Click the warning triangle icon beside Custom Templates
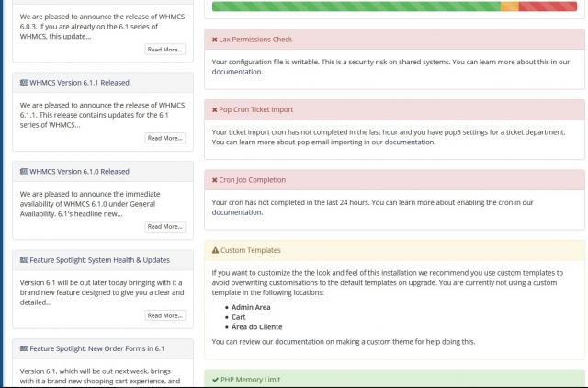This screenshot has height=388, width=588. (215, 250)
